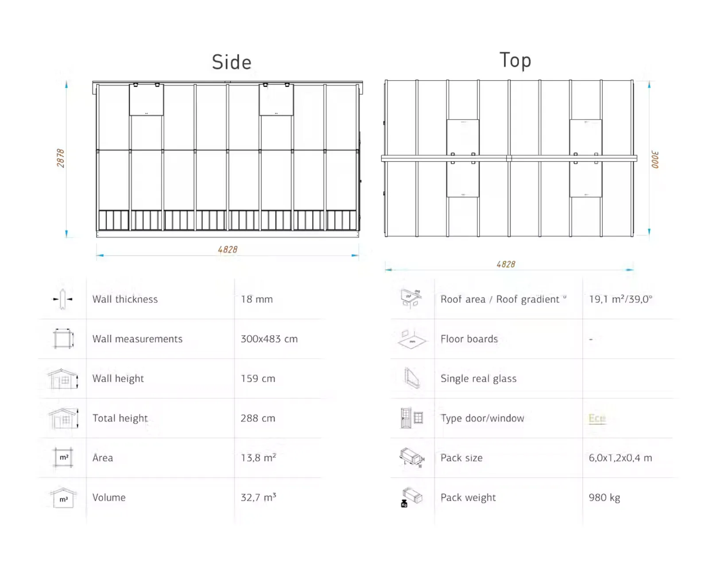
Task: Click the 2878 height dimension label
Action: pos(61,158)
